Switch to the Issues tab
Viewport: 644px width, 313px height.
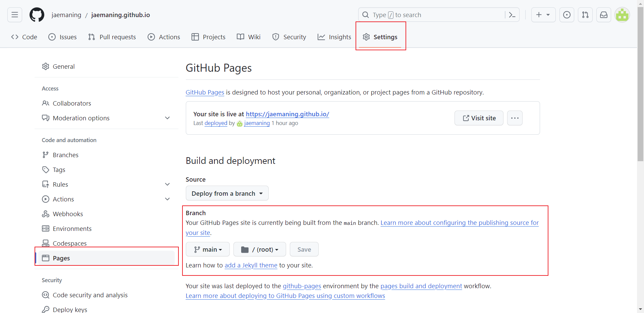(x=63, y=37)
